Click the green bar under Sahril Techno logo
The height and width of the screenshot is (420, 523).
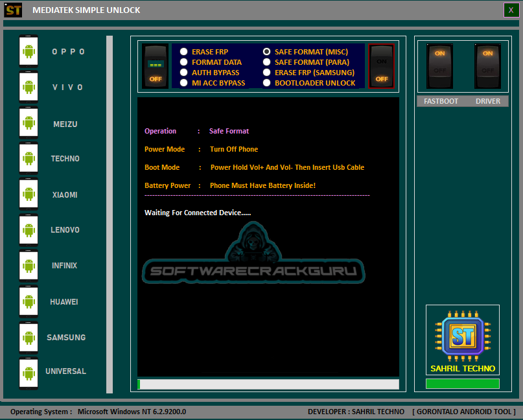[x=463, y=384]
